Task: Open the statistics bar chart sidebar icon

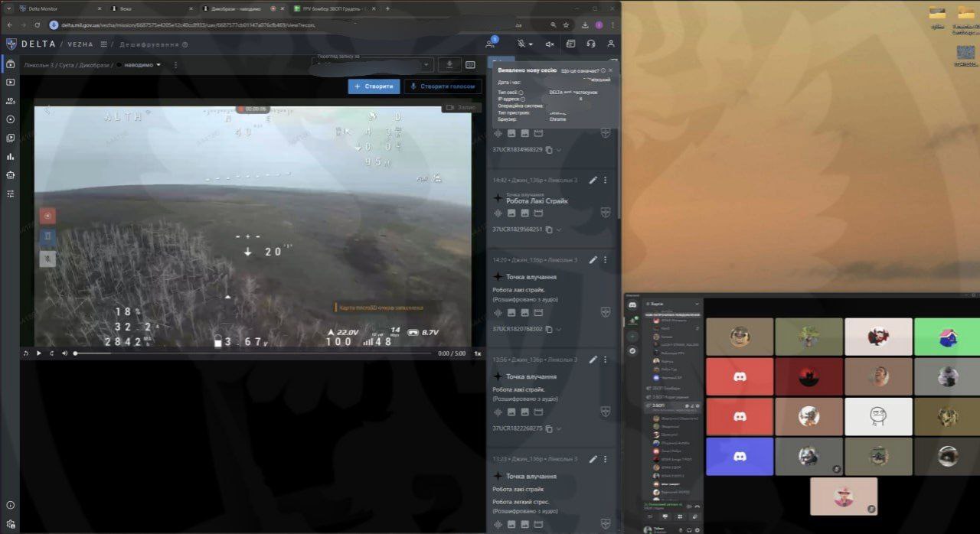Action: pyautogui.click(x=11, y=157)
